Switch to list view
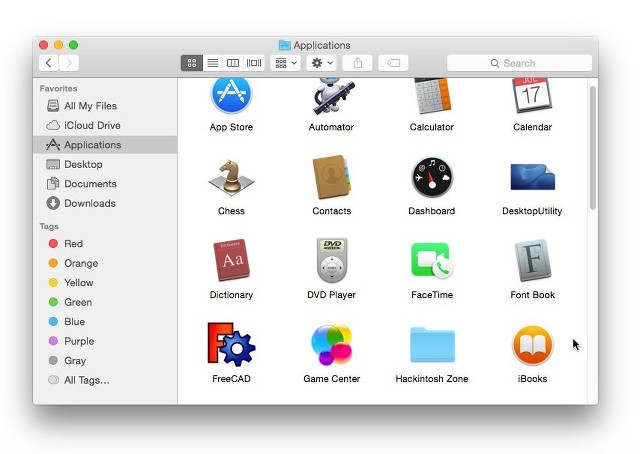This screenshot has width=640, height=454. coord(213,63)
